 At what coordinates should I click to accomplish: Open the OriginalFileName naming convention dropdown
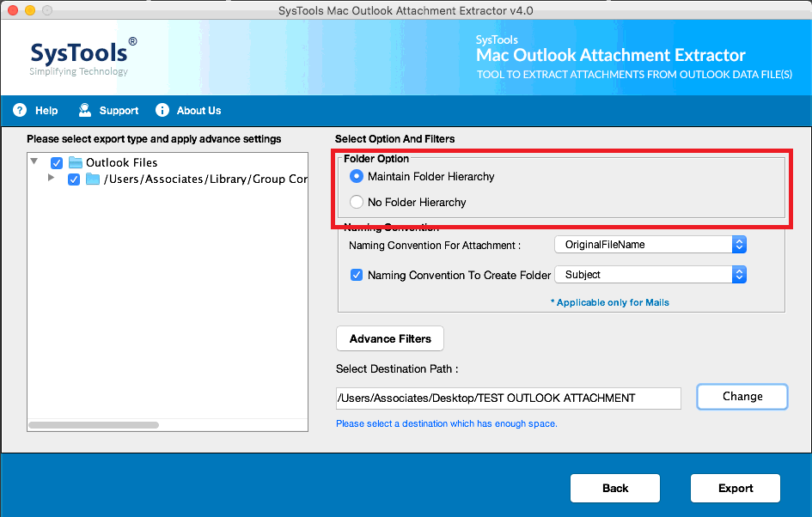click(x=650, y=244)
